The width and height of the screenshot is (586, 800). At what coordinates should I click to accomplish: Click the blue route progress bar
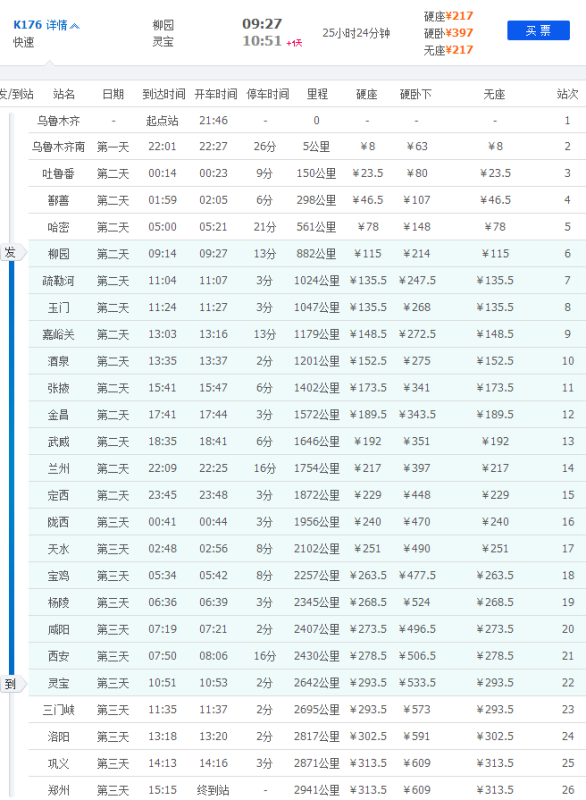12,468
